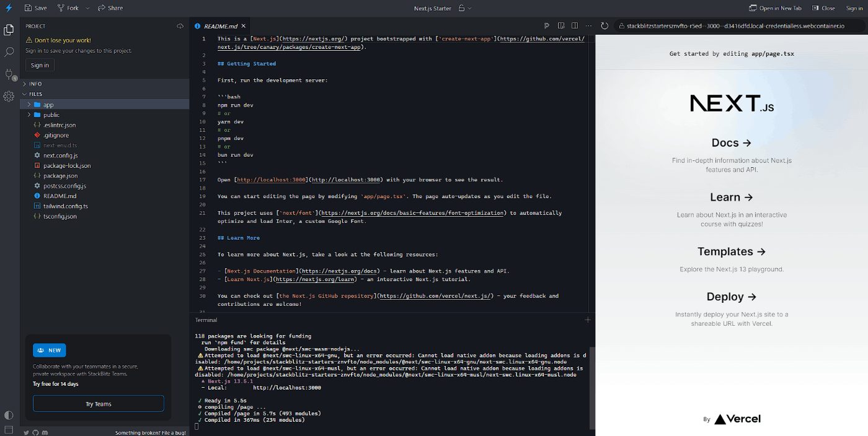The height and width of the screenshot is (436, 868).
Task: Click the Sign in button in sidebar
Action: tap(40, 65)
